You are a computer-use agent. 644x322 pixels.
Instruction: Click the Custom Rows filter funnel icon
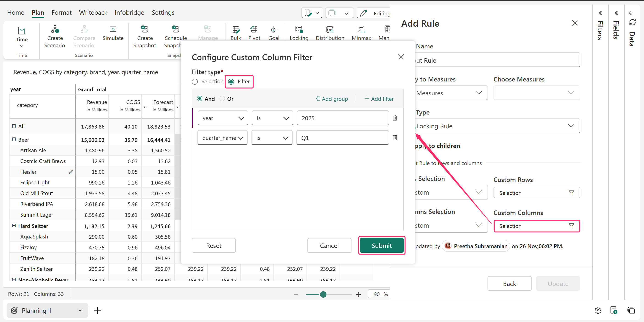[571, 193]
